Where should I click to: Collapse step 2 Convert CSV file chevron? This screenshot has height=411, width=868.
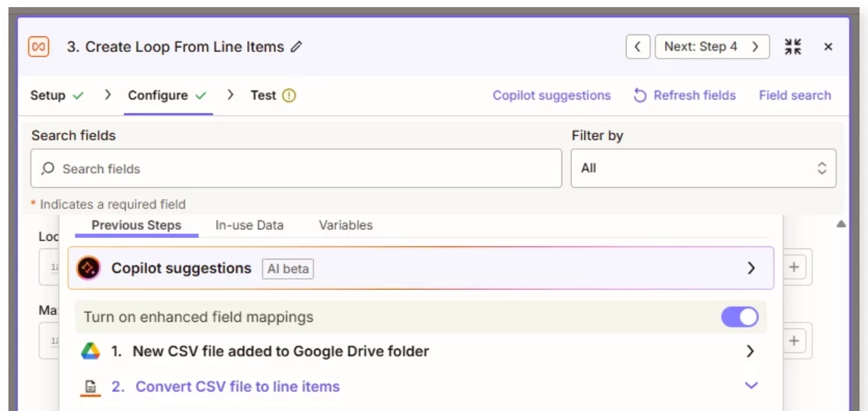[x=751, y=386]
